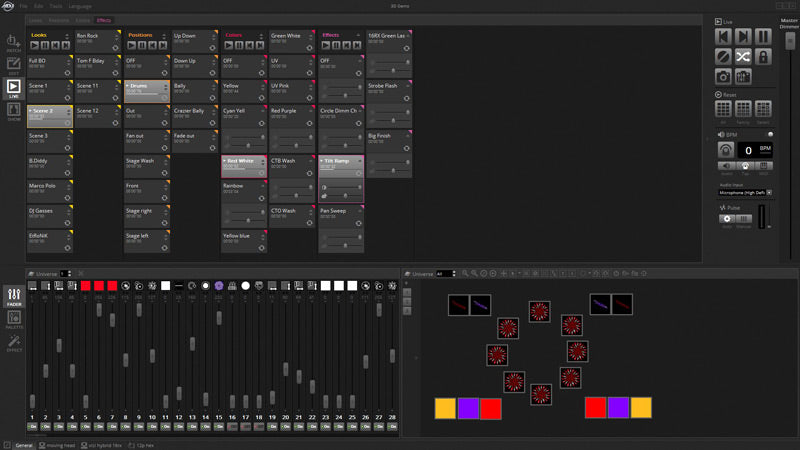Click the blackout circle-slash icon
800x450 pixels.
pos(723,56)
